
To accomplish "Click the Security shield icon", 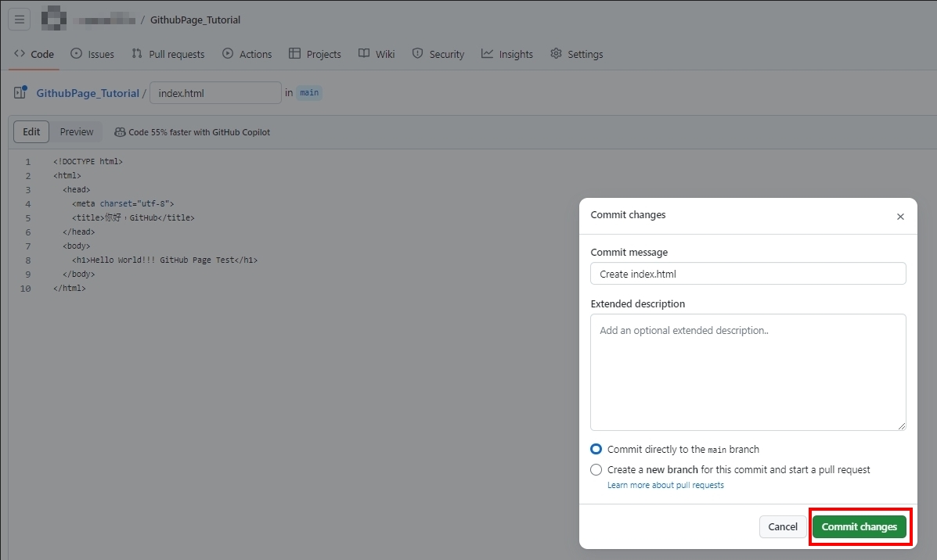I will click(x=418, y=53).
